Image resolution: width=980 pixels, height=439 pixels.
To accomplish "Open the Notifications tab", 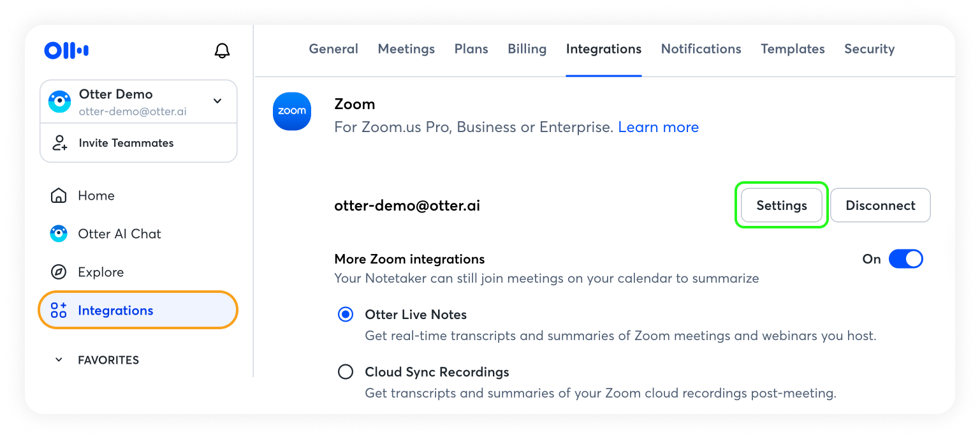I will tap(701, 49).
